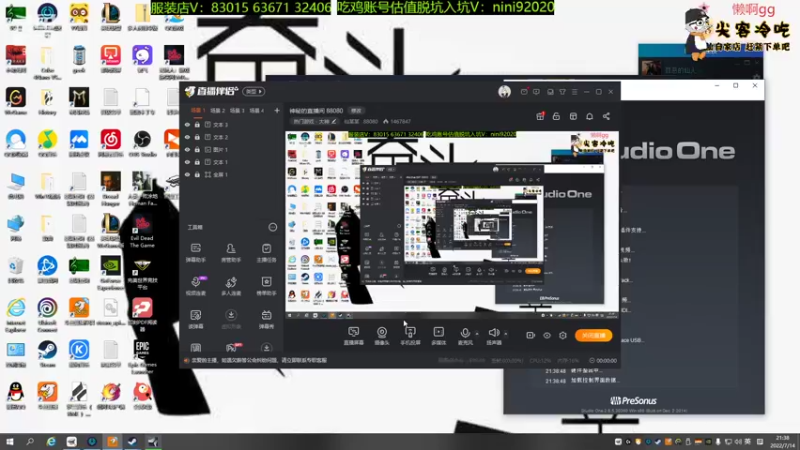Switch to scene 3 tab
The height and width of the screenshot is (450, 800).
[x=237, y=110]
